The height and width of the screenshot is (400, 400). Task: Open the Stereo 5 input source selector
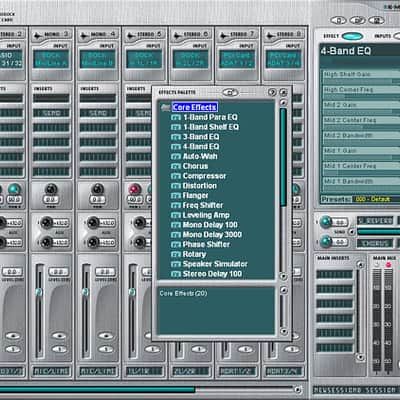click(x=144, y=59)
